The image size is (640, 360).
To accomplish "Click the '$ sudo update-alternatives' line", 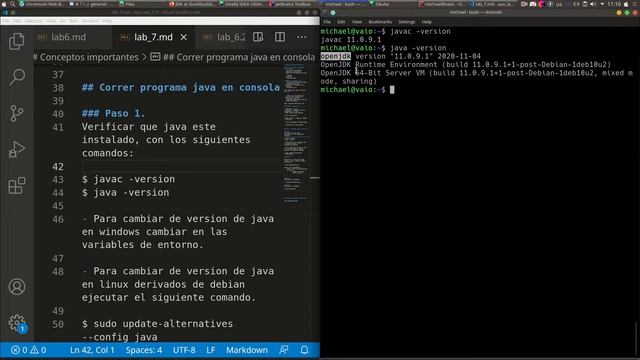I will tap(157, 324).
